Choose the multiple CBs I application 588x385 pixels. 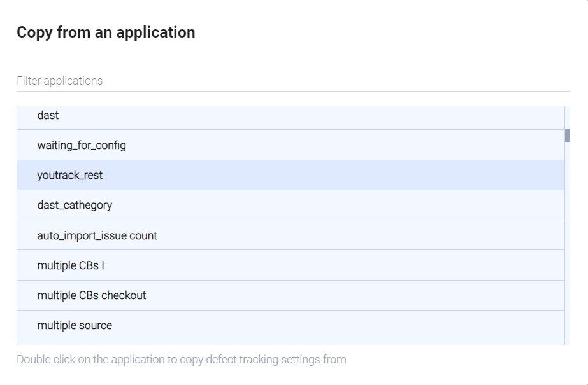290,265
